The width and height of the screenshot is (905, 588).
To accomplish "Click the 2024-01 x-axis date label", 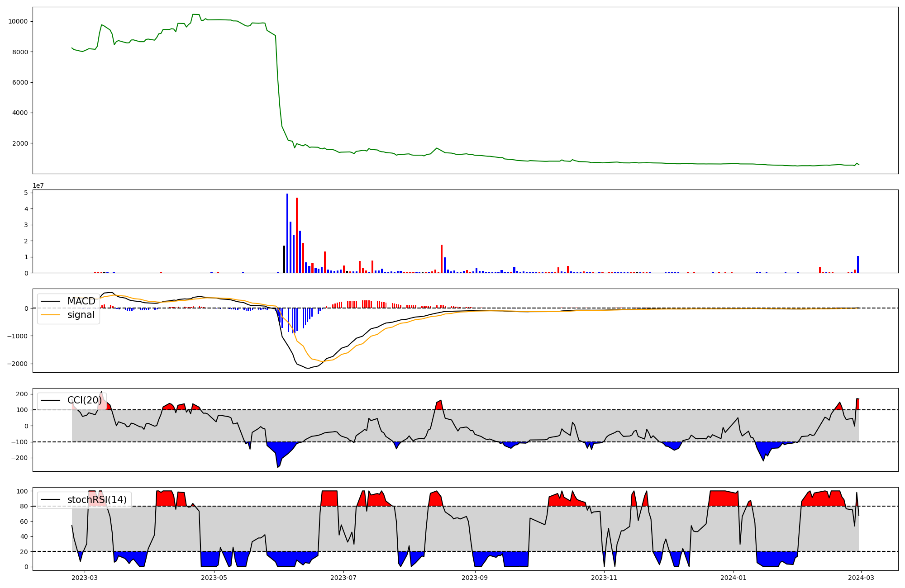I will [x=733, y=578].
